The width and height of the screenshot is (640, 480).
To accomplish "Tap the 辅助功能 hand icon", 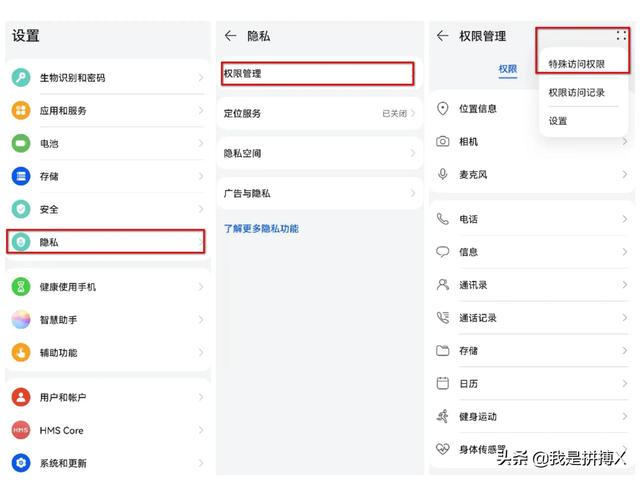I will (x=21, y=353).
